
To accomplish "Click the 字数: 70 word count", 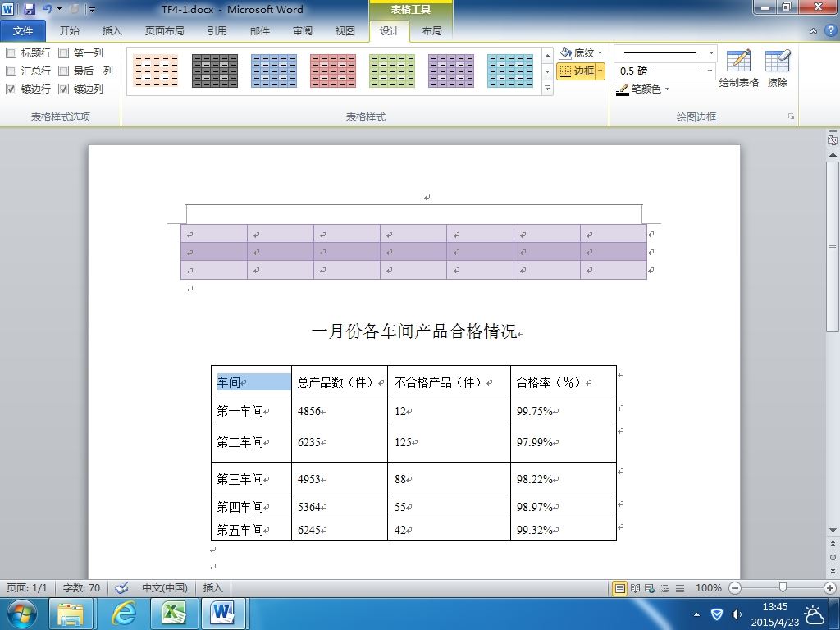I will pos(81,587).
